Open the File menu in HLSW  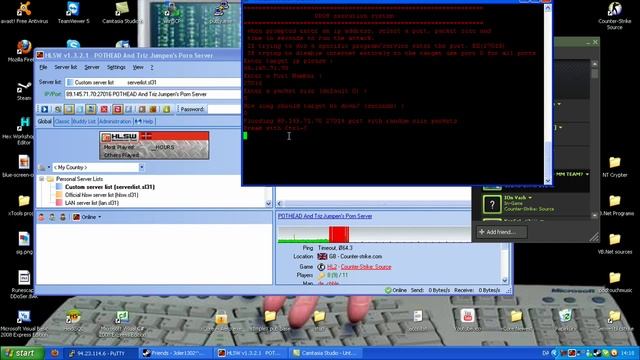(43, 67)
